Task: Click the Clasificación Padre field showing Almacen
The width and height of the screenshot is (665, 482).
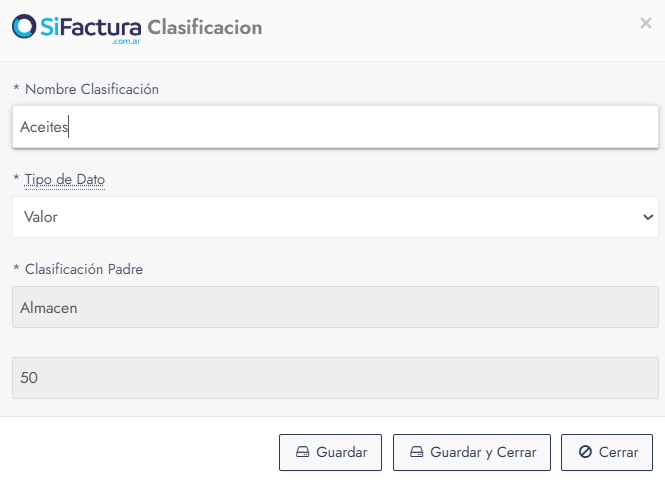Action: click(334, 307)
